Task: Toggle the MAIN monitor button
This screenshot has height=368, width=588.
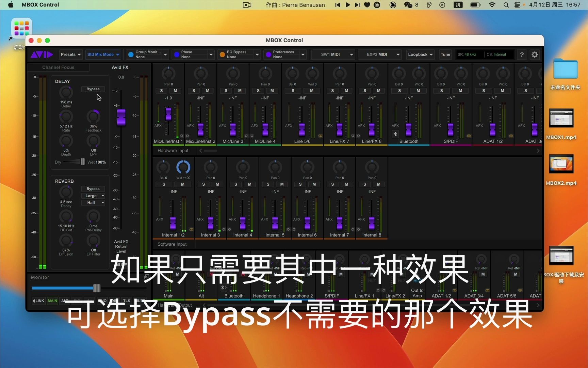Action: click(x=52, y=301)
